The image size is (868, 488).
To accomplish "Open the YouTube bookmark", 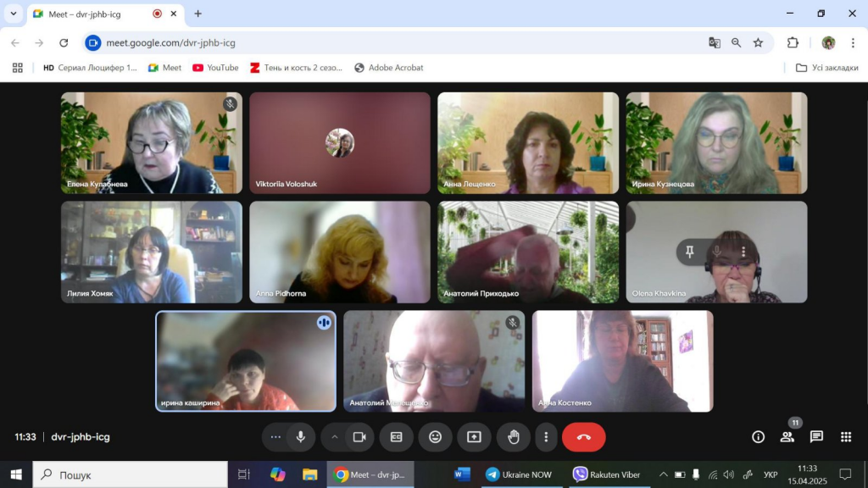I will click(x=215, y=68).
